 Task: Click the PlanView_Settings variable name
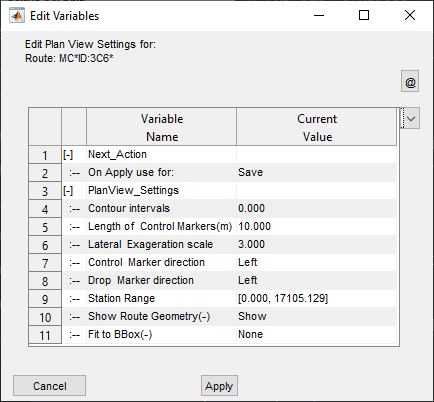click(x=161, y=190)
